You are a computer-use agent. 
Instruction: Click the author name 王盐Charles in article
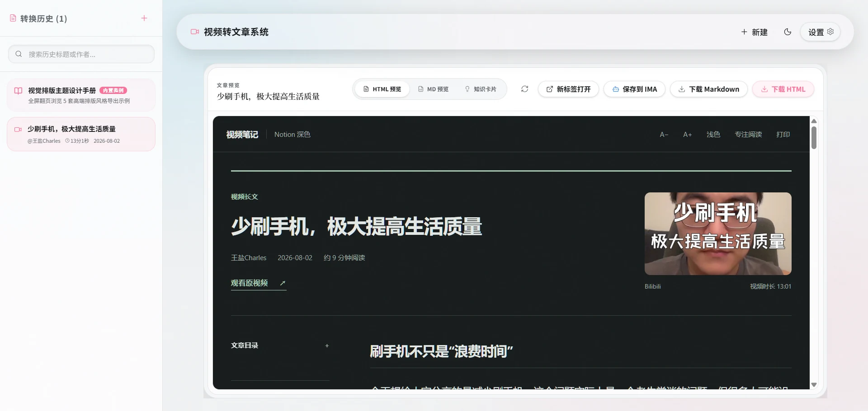pyautogui.click(x=249, y=258)
